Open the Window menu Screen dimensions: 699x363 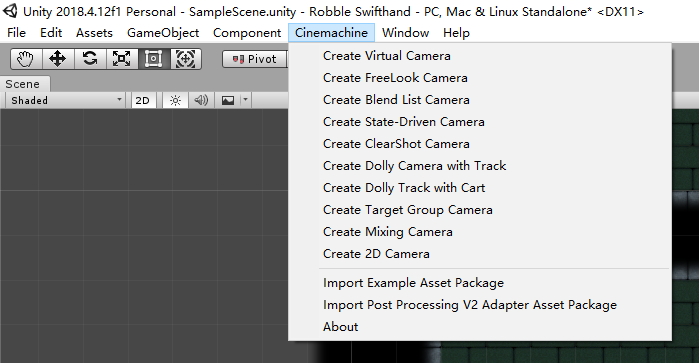[405, 33]
